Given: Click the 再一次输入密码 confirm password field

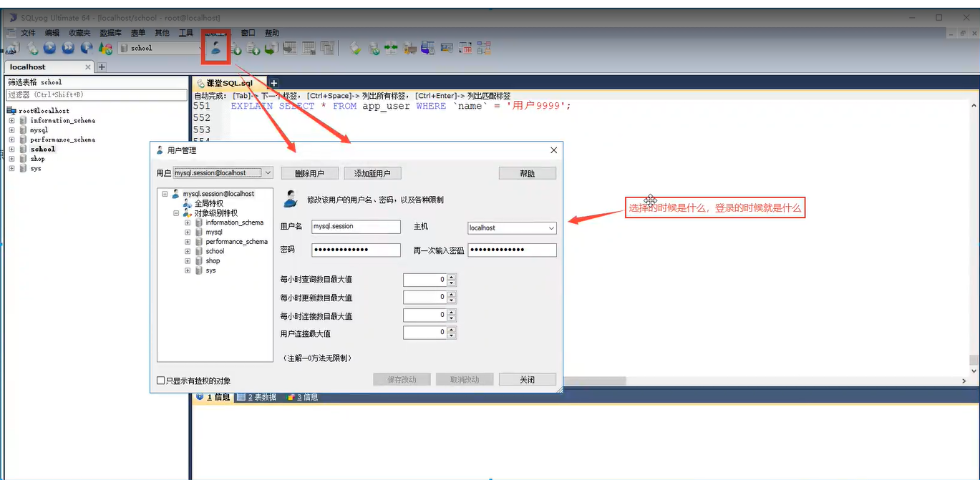Looking at the screenshot, I should pyautogui.click(x=512, y=250).
